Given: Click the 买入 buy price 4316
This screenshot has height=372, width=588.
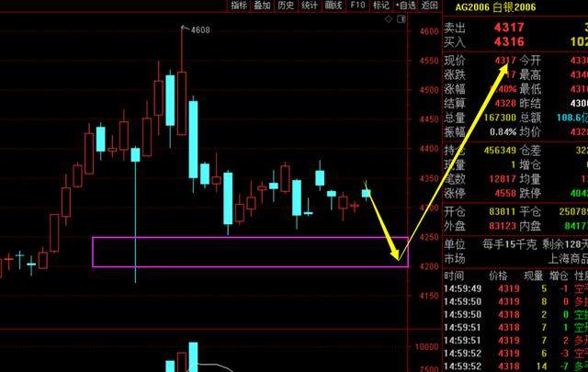Looking at the screenshot, I should (x=508, y=42).
